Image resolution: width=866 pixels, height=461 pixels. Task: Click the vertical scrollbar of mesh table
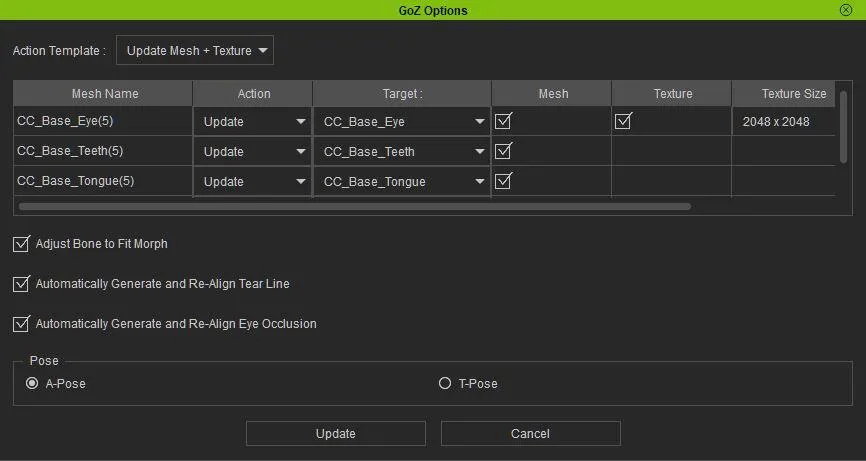click(x=844, y=125)
